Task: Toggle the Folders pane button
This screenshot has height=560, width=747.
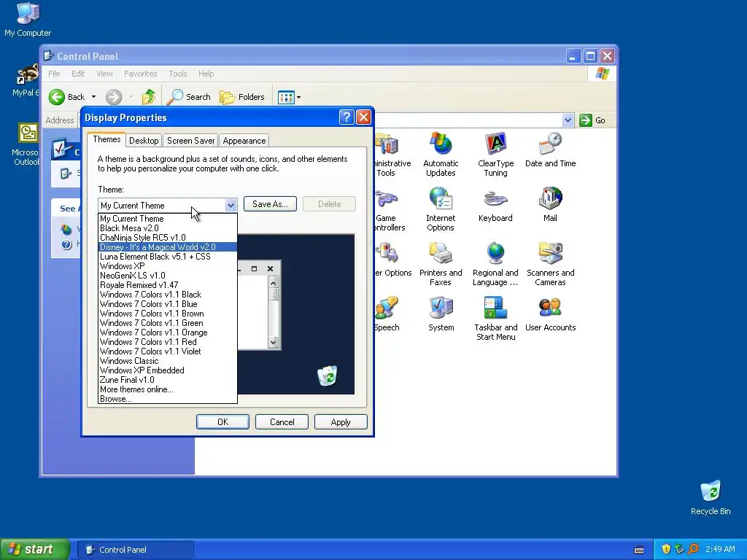Action: tap(242, 97)
